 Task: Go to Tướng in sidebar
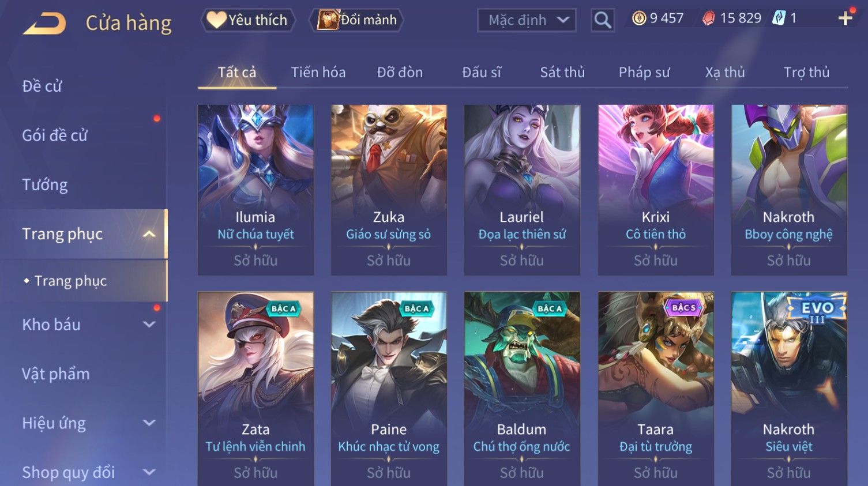click(45, 184)
